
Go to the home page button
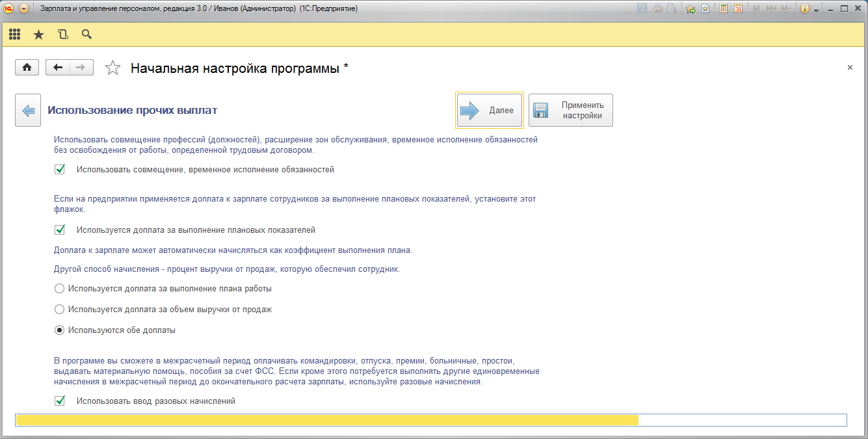click(x=27, y=68)
